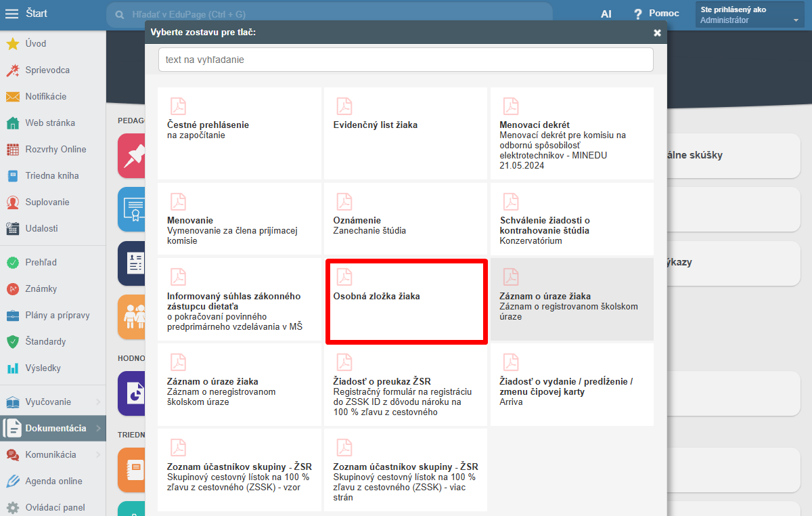Click the Rozvrhy Online calendar grid icon
Viewport: 812px width, 516px height.
tap(12, 149)
